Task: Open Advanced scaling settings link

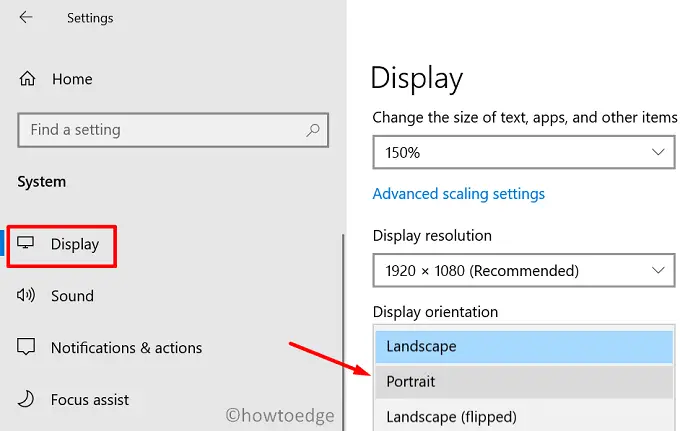Action: [459, 194]
